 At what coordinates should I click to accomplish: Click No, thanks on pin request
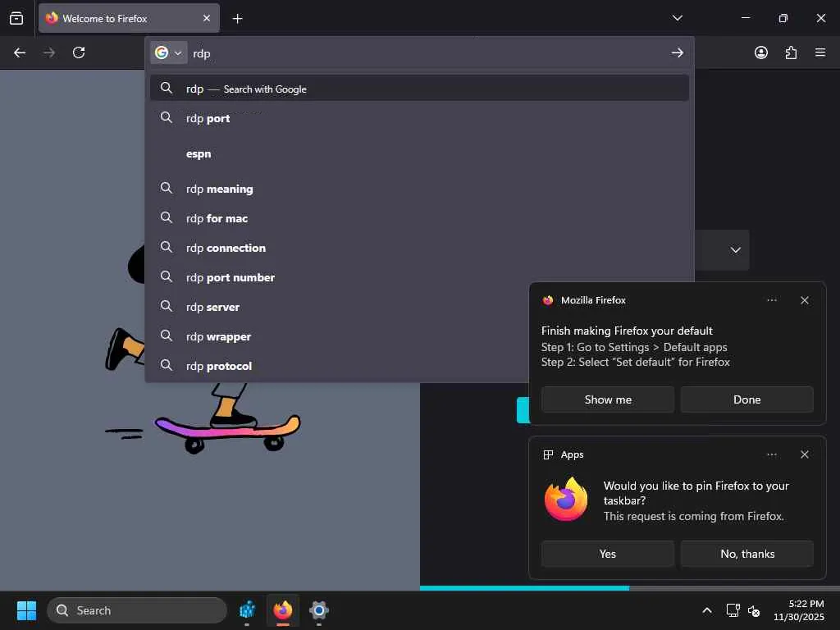click(x=746, y=554)
